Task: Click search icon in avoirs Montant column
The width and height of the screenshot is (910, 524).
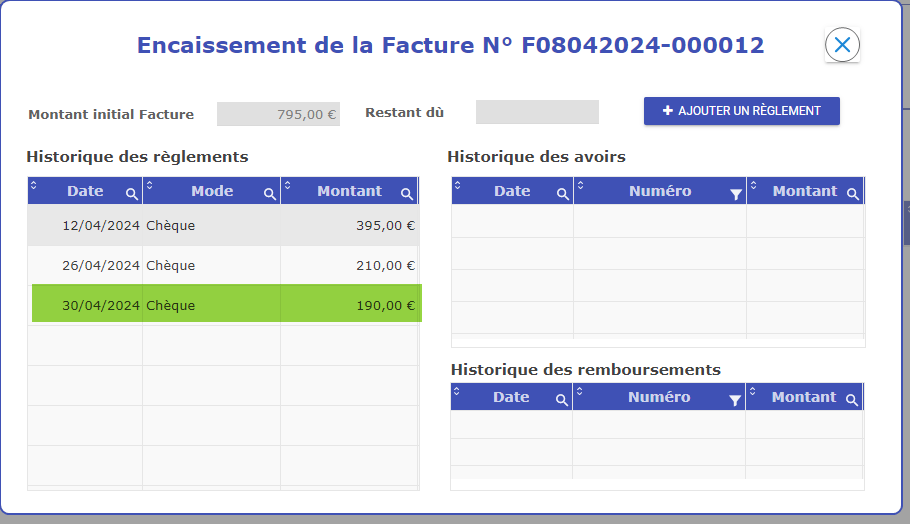Action: coord(853,194)
